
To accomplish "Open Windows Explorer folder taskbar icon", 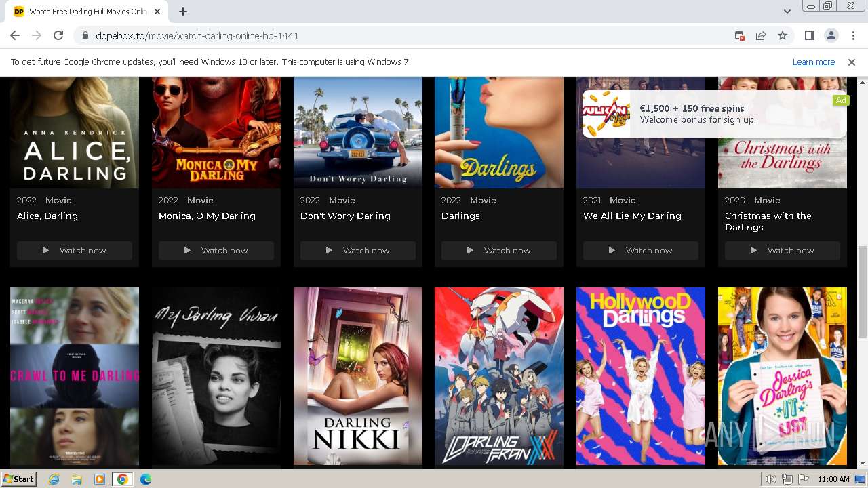I will [x=77, y=479].
